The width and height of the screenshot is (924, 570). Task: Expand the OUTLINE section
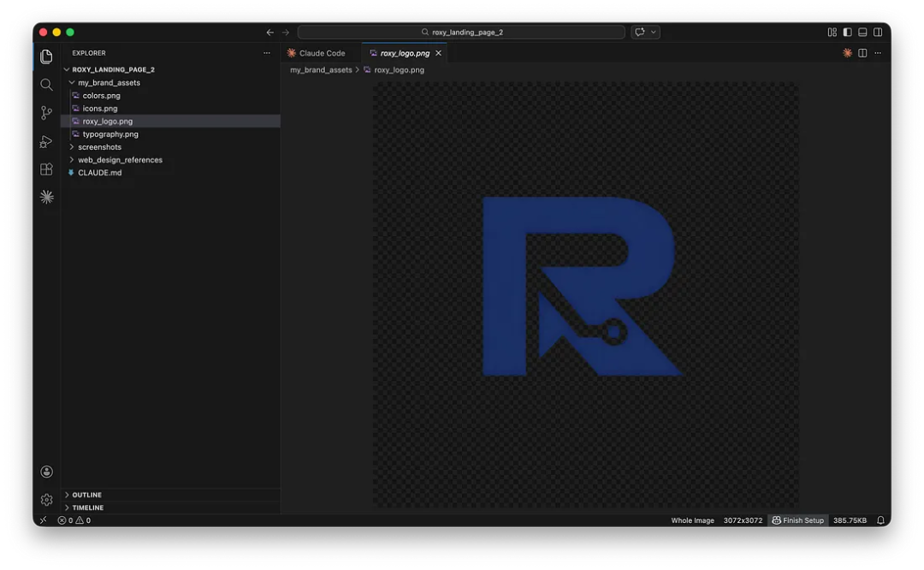coord(86,495)
